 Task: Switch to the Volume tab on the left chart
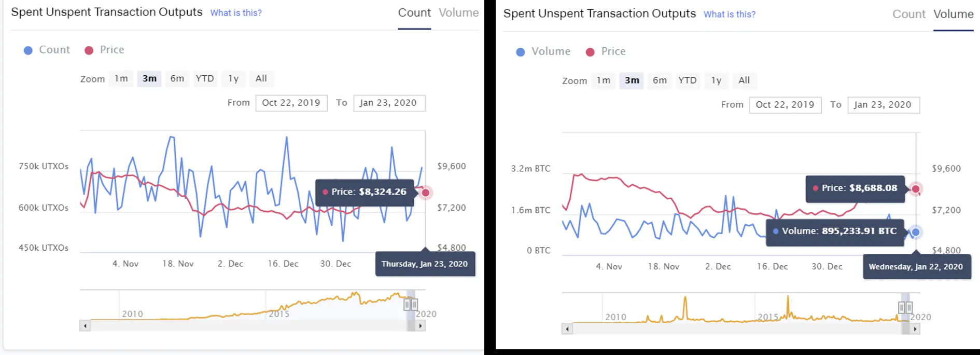(x=458, y=12)
